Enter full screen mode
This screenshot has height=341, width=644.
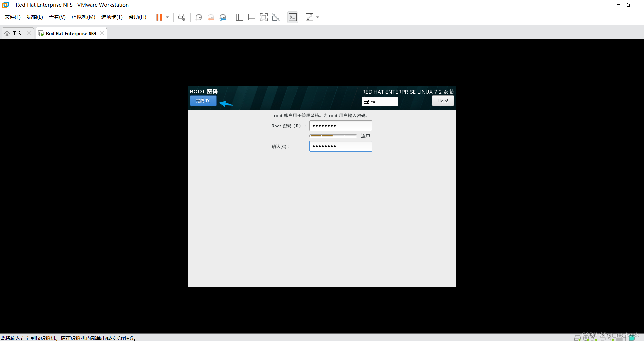coord(264,17)
